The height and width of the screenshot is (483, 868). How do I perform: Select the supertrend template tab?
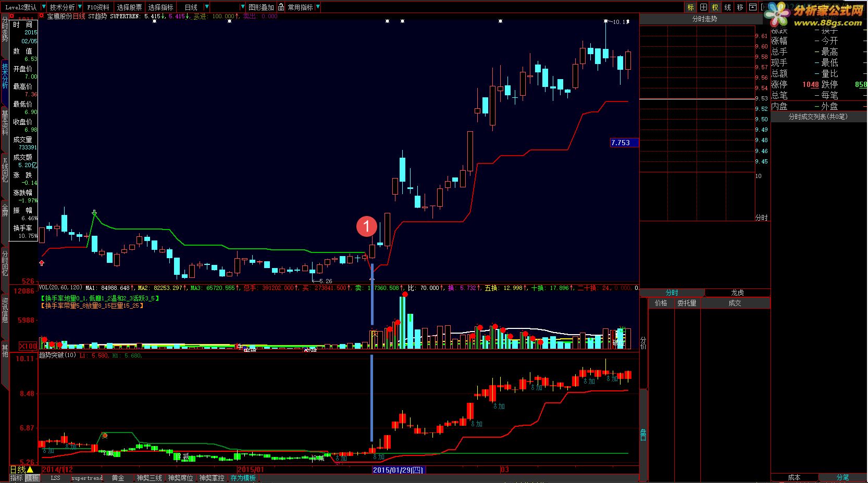(x=87, y=478)
